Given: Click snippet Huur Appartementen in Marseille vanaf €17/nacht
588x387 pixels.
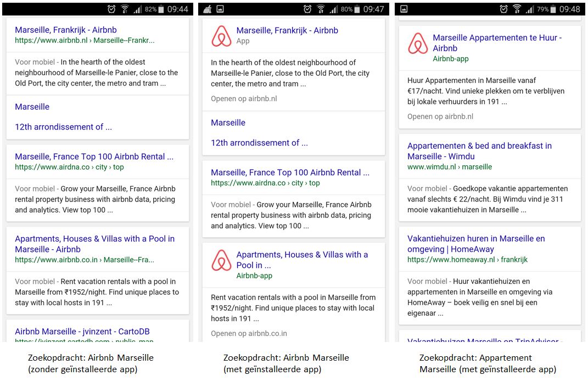Looking at the screenshot, I should (486, 91).
